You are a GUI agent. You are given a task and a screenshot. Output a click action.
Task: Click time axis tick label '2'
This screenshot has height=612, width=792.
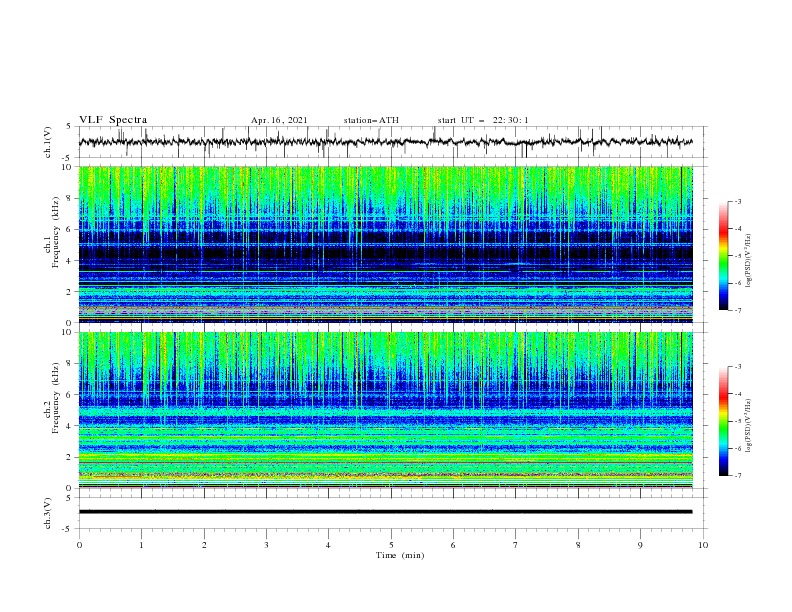[204, 545]
